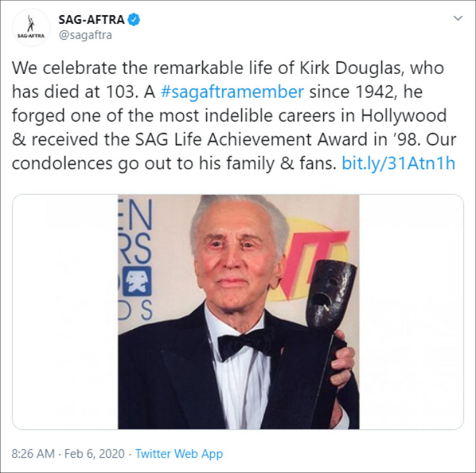This screenshot has width=476, height=473.
Task: Click the black bow tie in photo
Action: pyautogui.click(x=246, y=343)
